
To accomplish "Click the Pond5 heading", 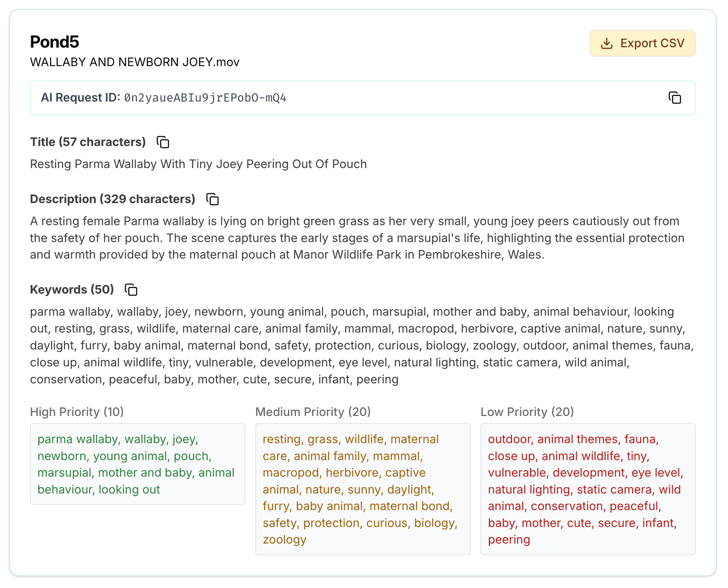I will (54, 42).
